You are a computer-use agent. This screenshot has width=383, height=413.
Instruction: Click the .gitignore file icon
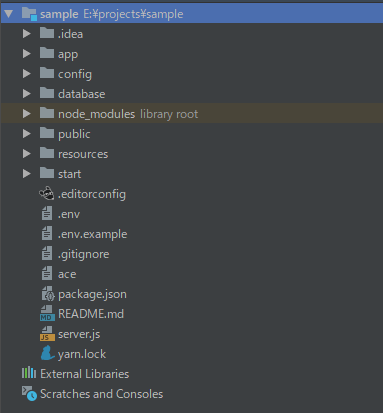[47, 253]
